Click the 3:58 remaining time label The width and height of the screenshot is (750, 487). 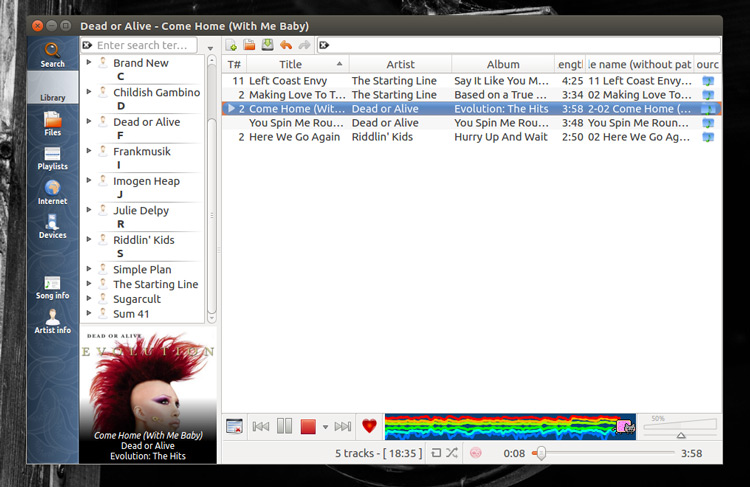click(x=691, y=453)
